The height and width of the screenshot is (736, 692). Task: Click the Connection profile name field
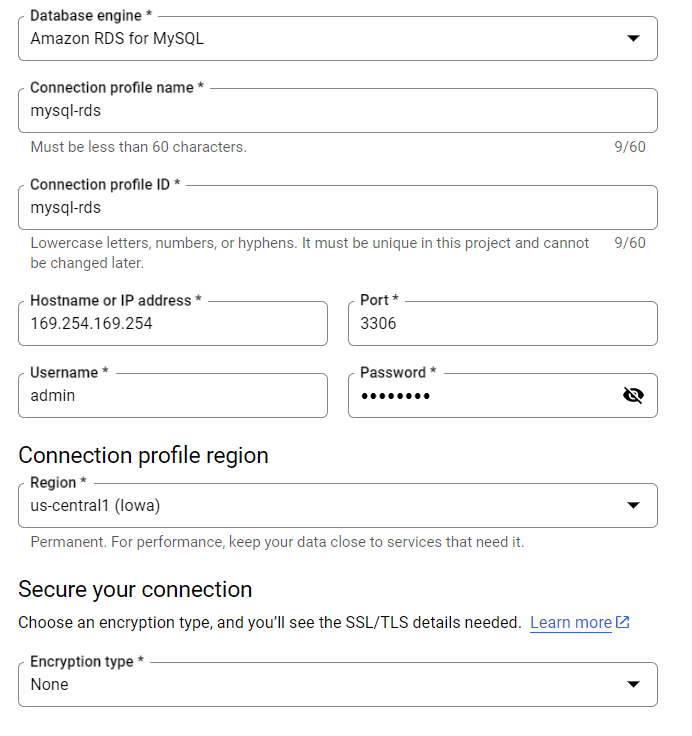(x=337, y=111)
